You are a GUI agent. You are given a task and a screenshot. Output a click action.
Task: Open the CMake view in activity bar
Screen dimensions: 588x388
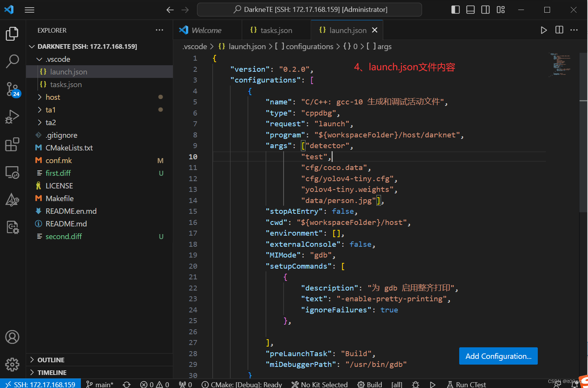pyautogui.click(x=12, y=200)
